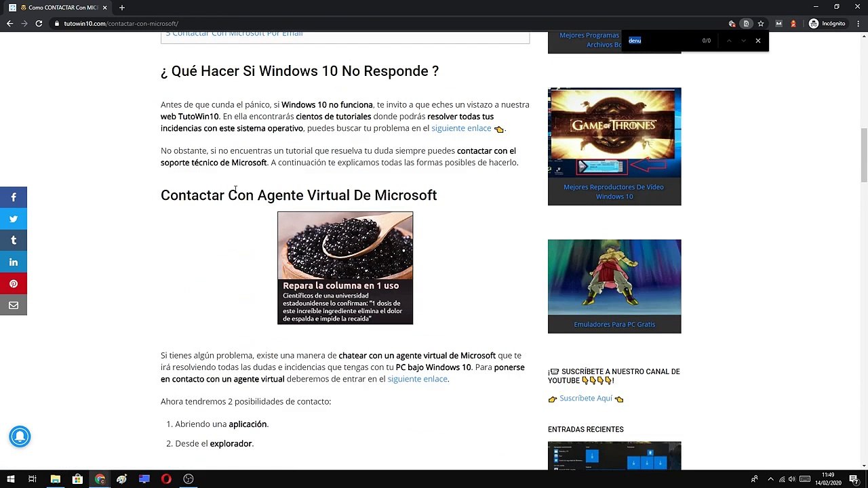Share the page by email
868x488 pixels.
14,306
